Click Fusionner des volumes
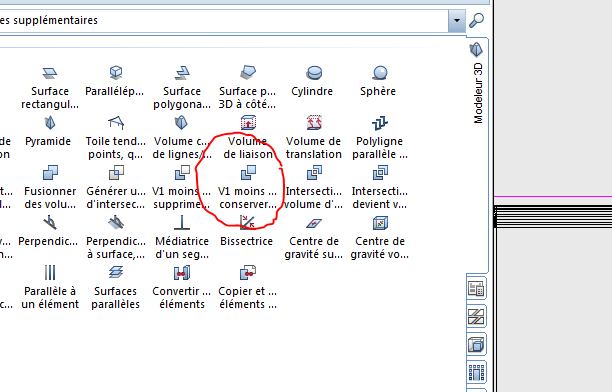Image resolution: width=612 pixels, height=392 pixels. 50,187
